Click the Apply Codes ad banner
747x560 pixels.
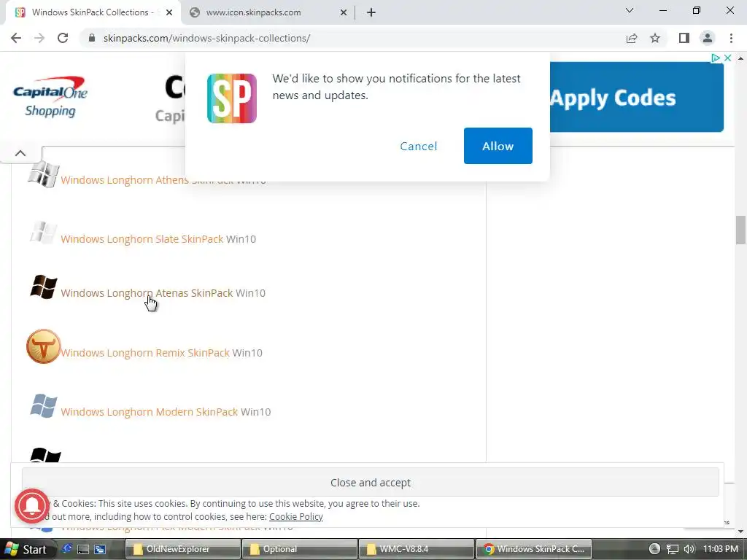click(x=636, y=97)
